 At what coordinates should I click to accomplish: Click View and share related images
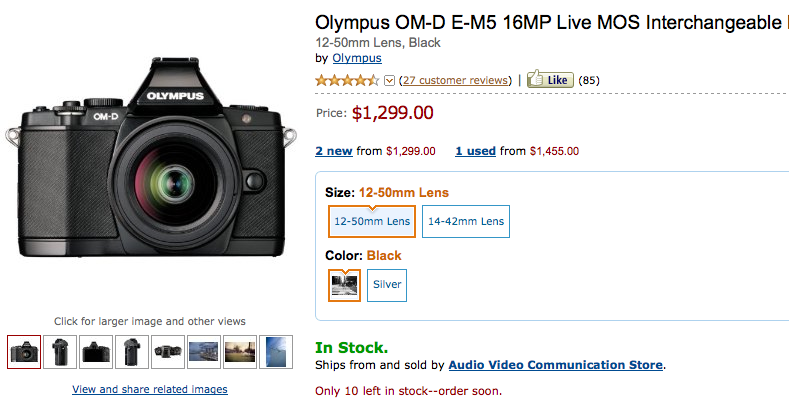click(150, 389)
